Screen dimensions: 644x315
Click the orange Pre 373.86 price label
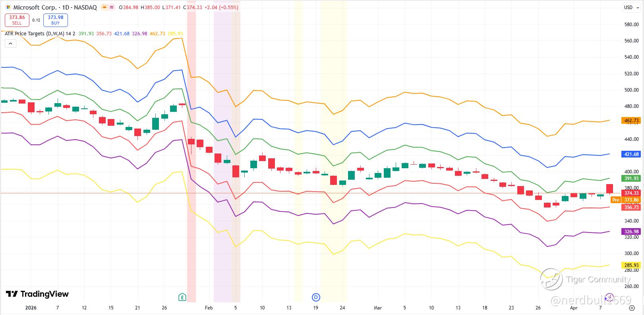625,200
